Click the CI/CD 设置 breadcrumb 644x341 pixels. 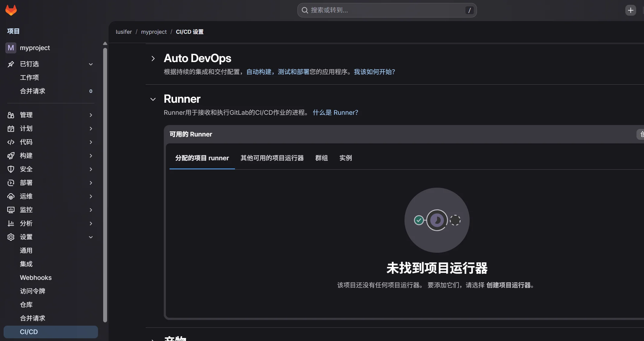coord(190,32)
